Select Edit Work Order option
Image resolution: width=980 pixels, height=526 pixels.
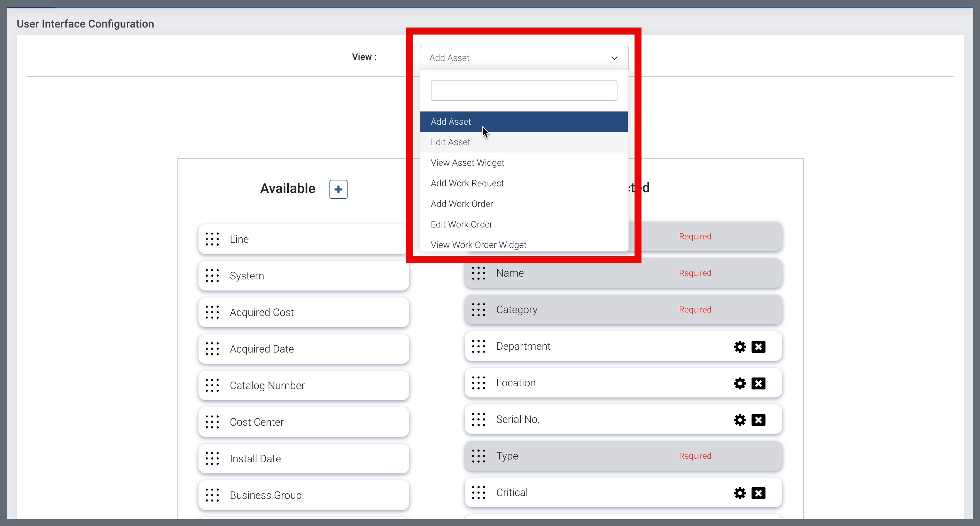point(461,225)
